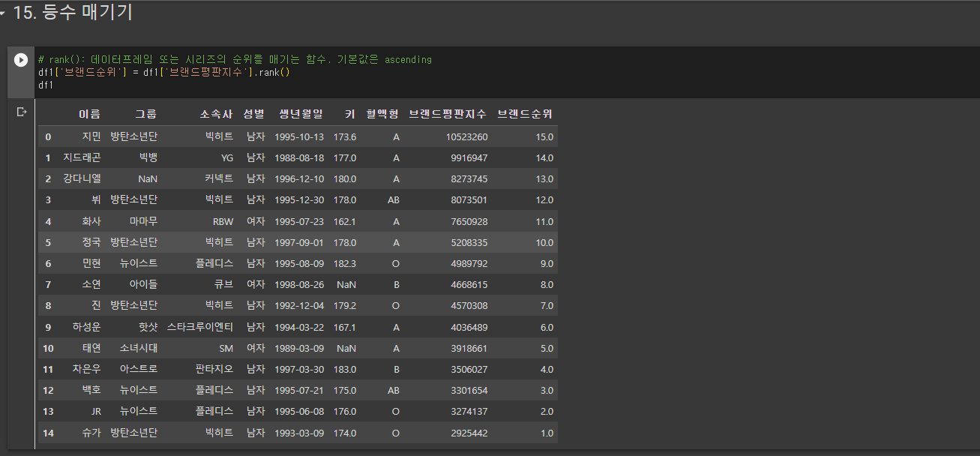Click the agency cell '스타크루이엔티'
Image resolution: width=980 pixels, height=456 pixels.
click(x=200, y=327)
